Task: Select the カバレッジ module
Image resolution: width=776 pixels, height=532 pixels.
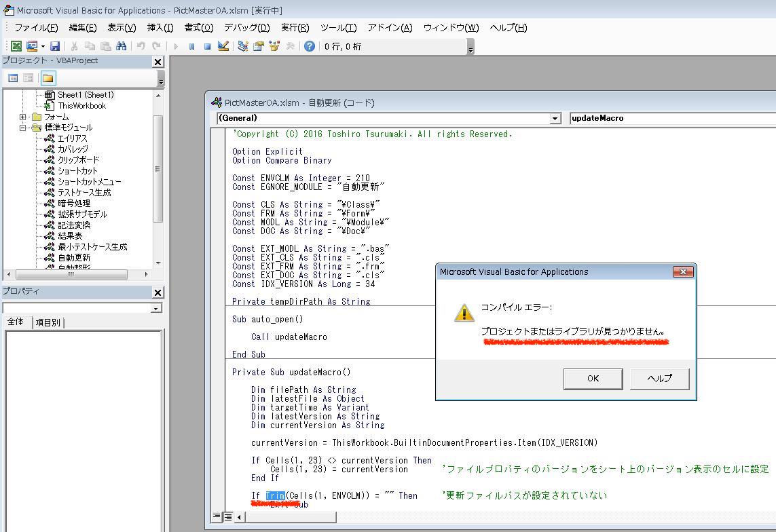Action: click(x=73, y=149)
